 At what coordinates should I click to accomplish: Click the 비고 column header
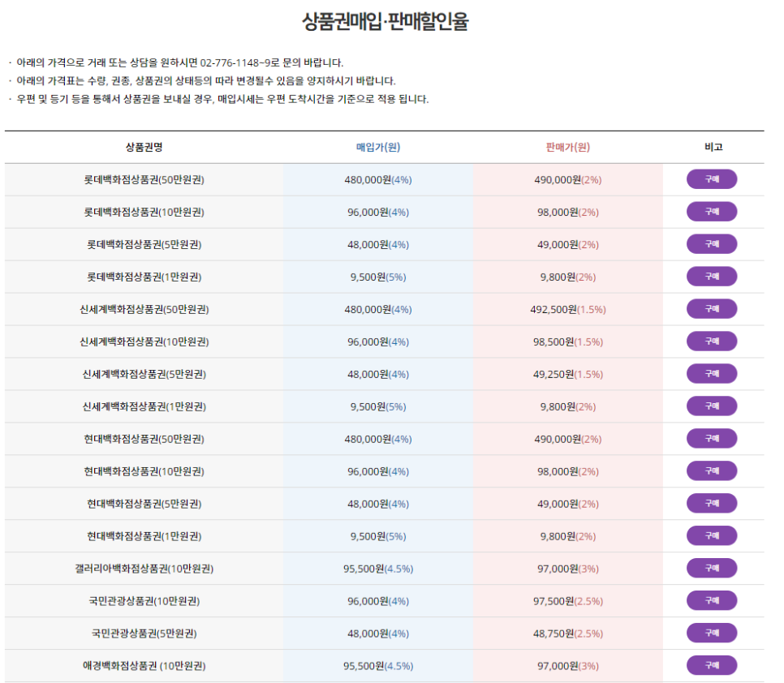(x=713, y=147)
